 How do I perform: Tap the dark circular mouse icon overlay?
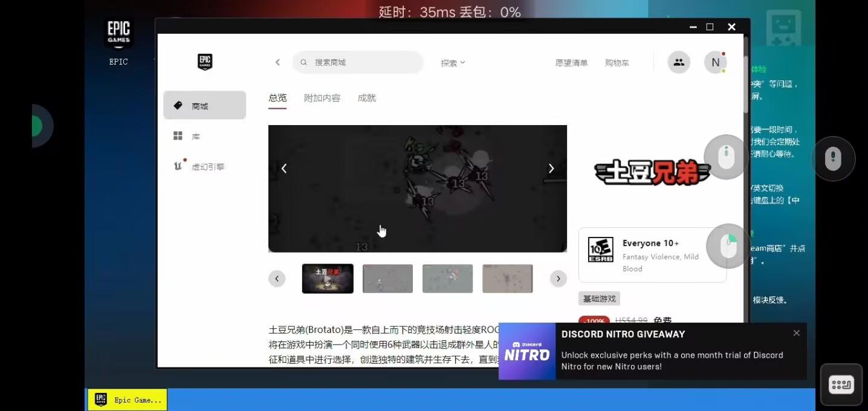(833, 158)
